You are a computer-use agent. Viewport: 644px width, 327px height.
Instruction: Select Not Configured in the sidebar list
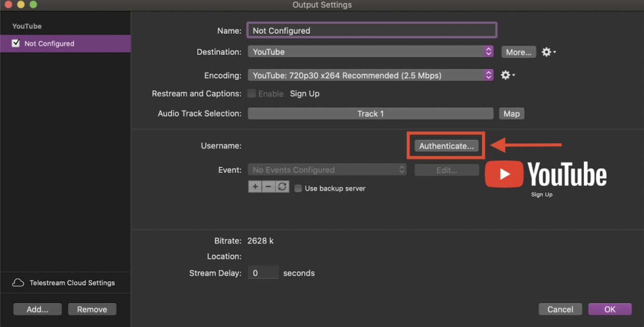pos(65,44)
